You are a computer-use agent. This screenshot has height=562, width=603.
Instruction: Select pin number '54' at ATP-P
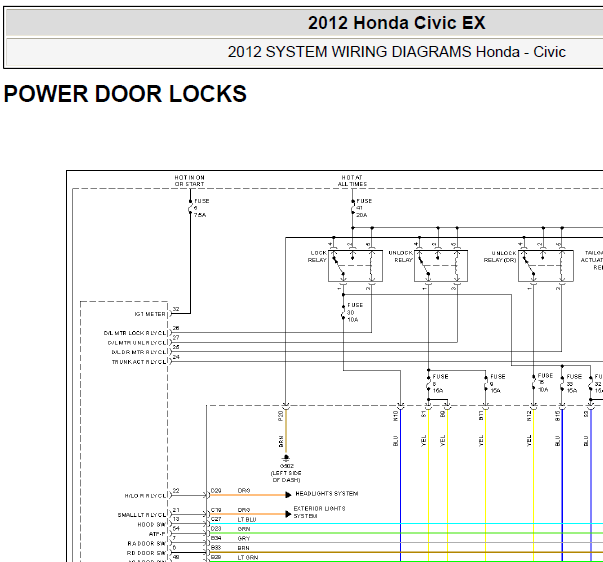click(176, 529)
